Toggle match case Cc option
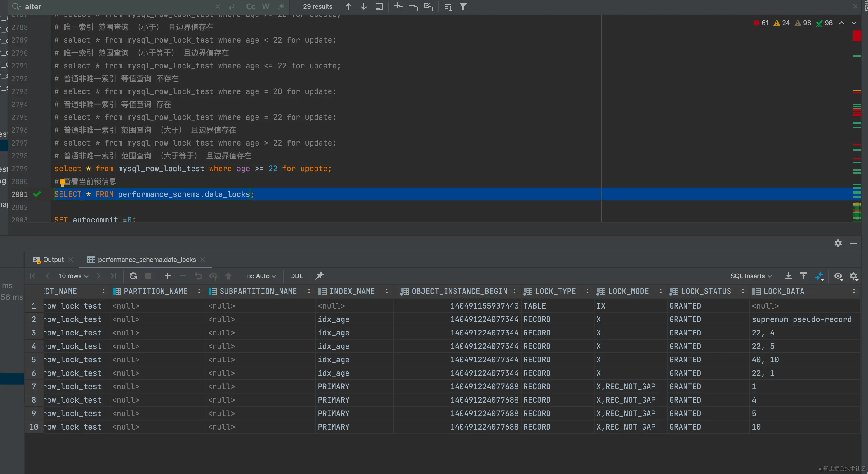 [x=250, y=6]
